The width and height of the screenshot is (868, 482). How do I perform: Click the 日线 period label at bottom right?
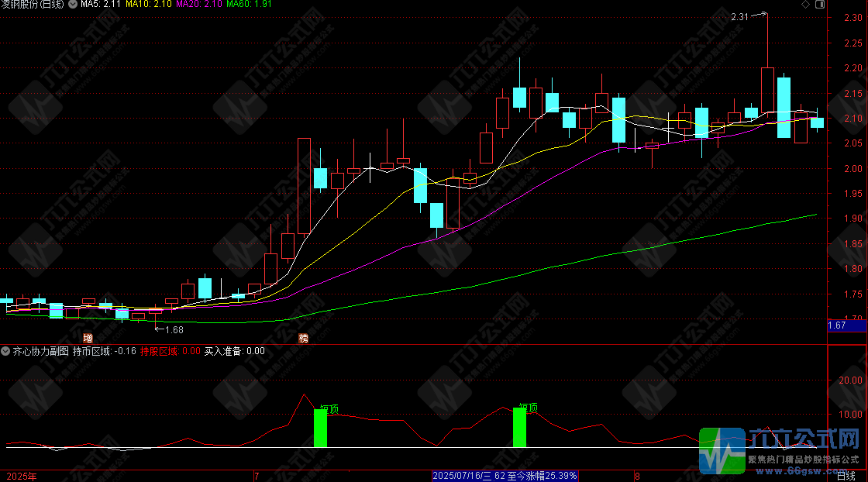click(846, 476)
